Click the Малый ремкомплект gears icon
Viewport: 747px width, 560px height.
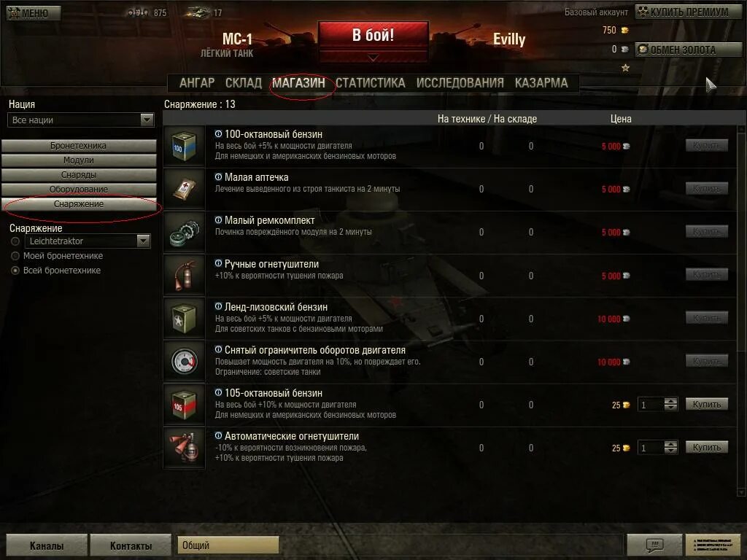[x=185, y=233]
